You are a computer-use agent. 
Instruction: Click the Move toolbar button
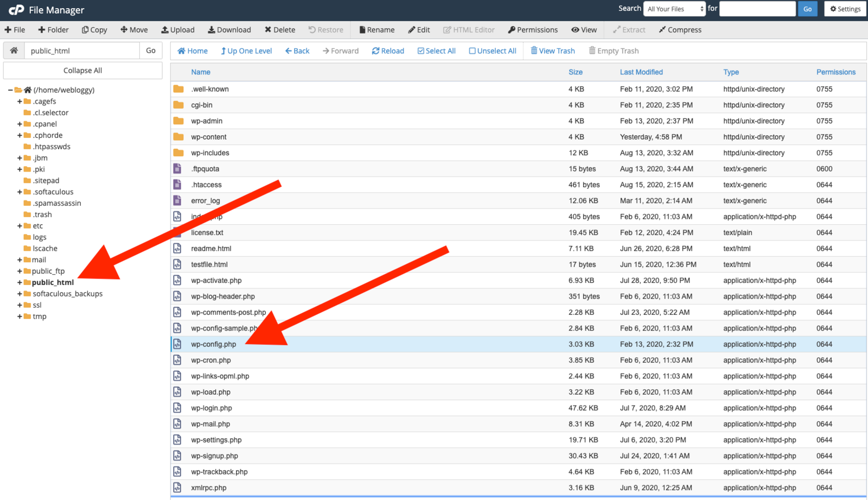point(134,30)
